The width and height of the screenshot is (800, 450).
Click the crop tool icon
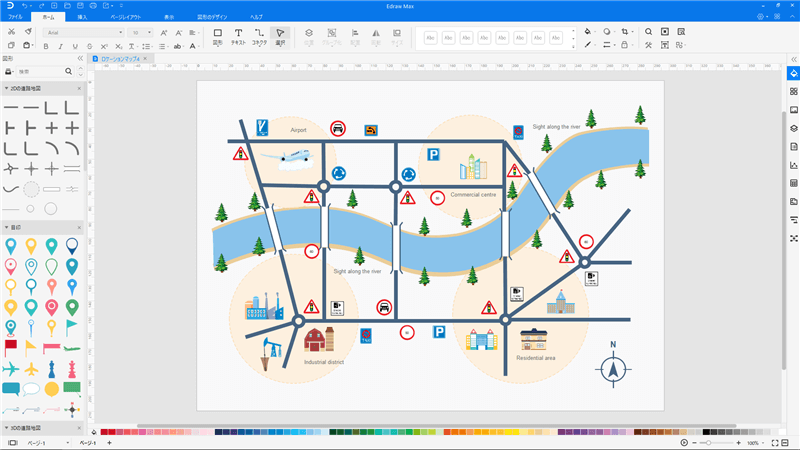[625, 31]
